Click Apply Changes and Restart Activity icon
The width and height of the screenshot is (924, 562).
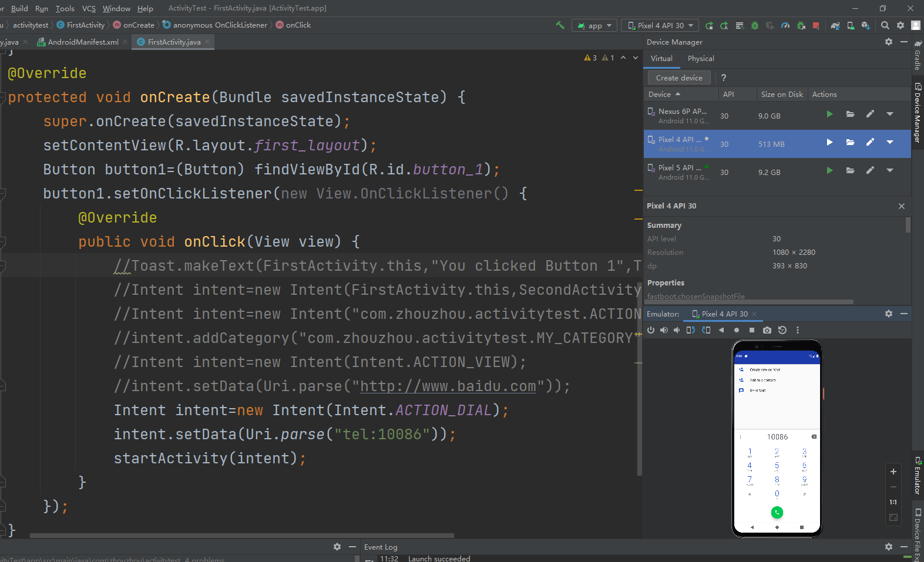(x=724, y=25)
